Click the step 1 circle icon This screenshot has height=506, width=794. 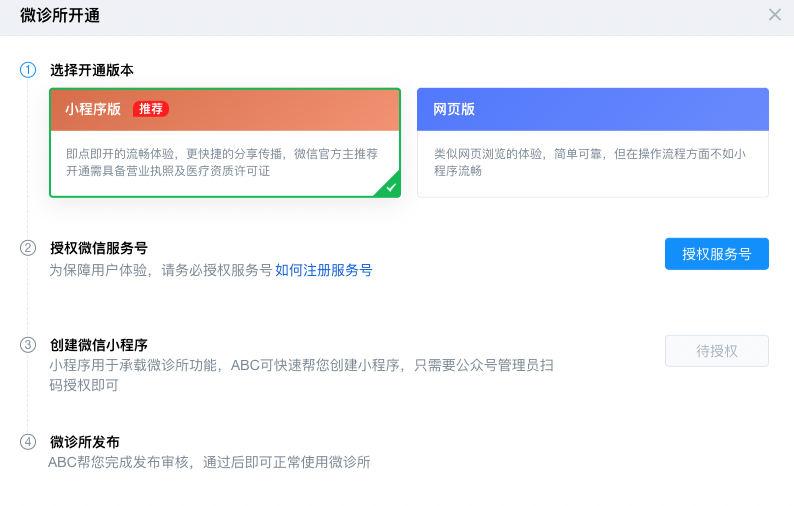[28, 70]
